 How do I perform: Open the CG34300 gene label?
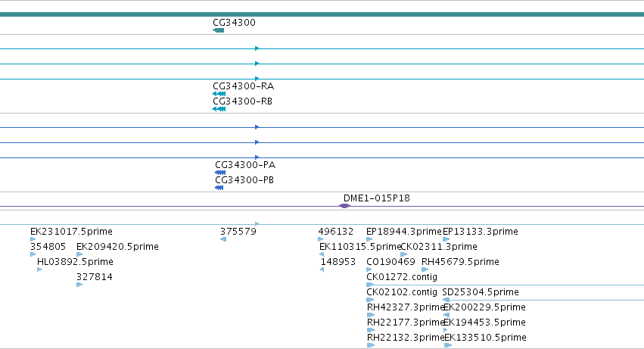coord(234,23)
